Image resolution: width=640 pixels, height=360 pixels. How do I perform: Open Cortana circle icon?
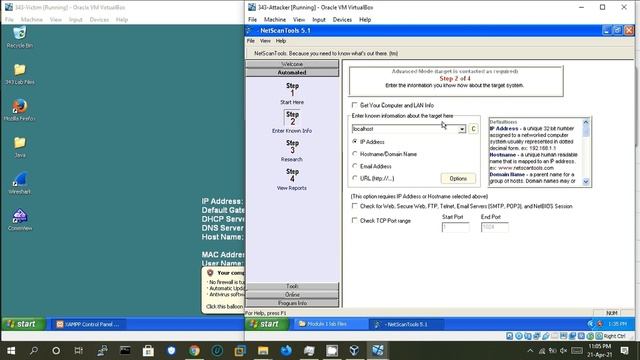[56, 351]
